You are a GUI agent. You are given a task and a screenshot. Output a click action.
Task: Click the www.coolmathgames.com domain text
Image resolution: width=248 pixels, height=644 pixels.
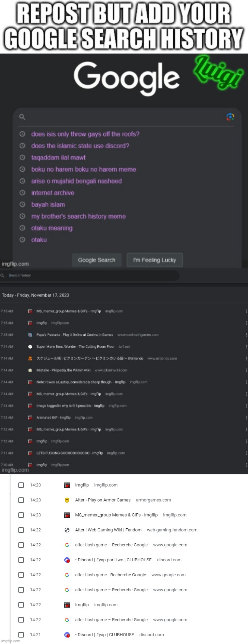(x=138, y=335)
